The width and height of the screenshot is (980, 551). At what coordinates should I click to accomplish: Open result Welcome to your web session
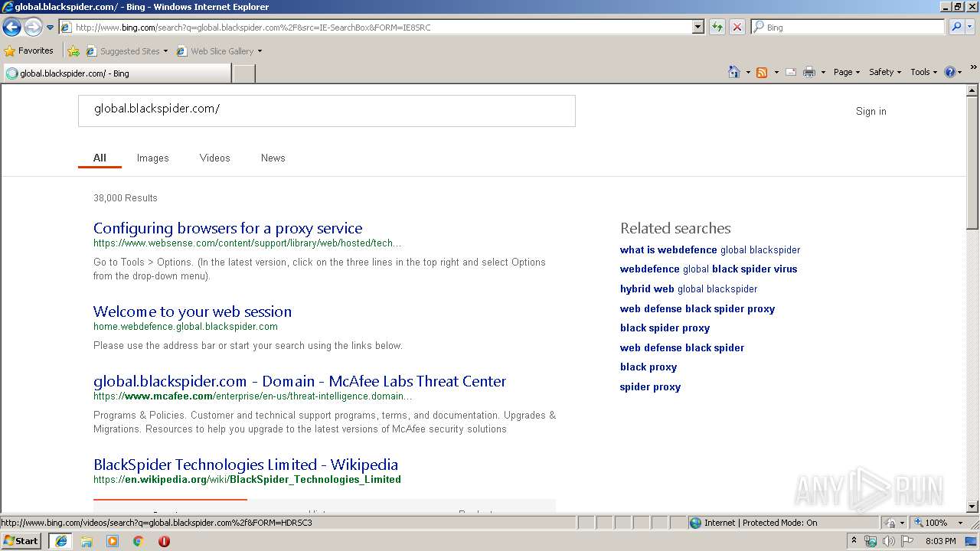192,311
